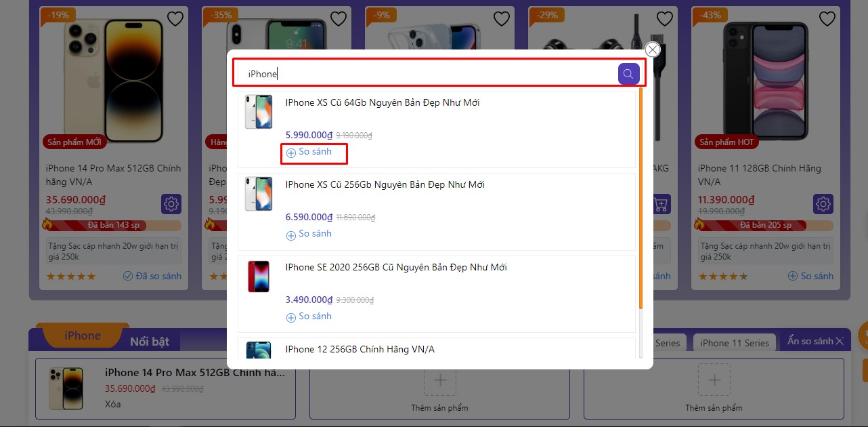868x427 pixels.
Task: Click the orange scrollbar of the results list
Action: click(640, 198)
